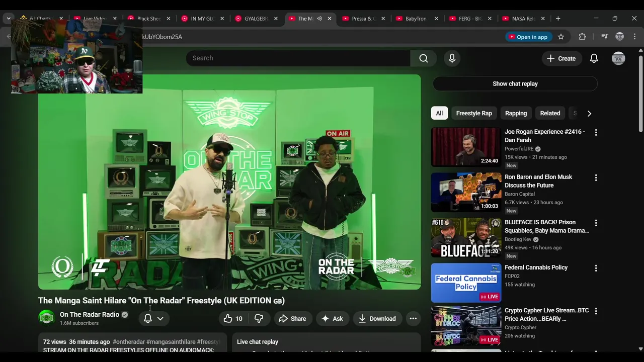Click Open in app button
Screen dimensions: 644x362
528,37
